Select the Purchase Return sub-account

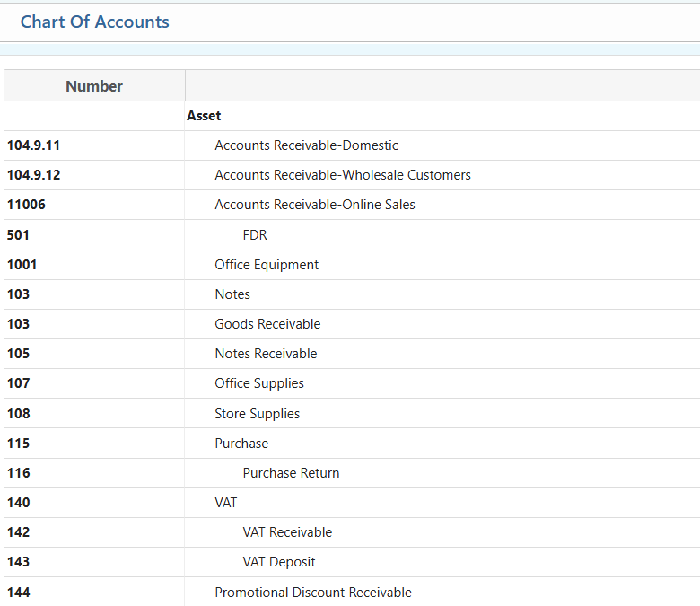pos(291,473)
